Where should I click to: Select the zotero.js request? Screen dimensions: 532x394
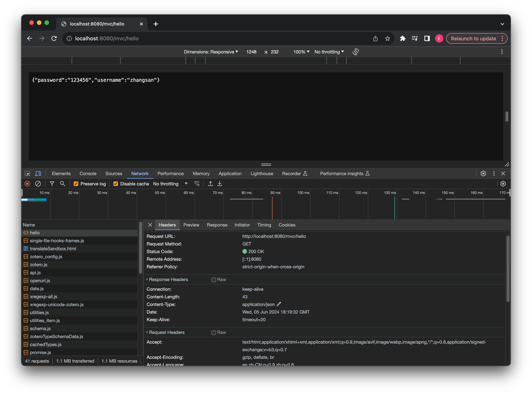click(x=39, y=265)
